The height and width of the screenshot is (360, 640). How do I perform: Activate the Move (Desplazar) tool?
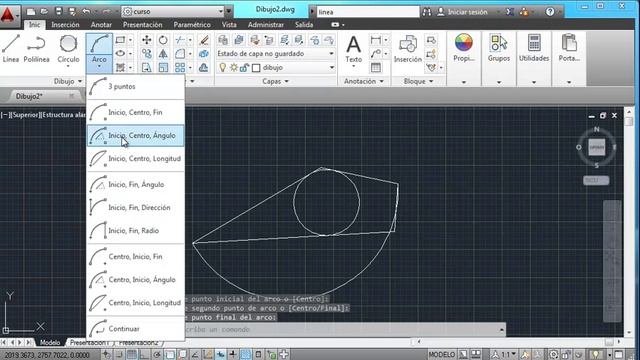(x=147, y=40)
